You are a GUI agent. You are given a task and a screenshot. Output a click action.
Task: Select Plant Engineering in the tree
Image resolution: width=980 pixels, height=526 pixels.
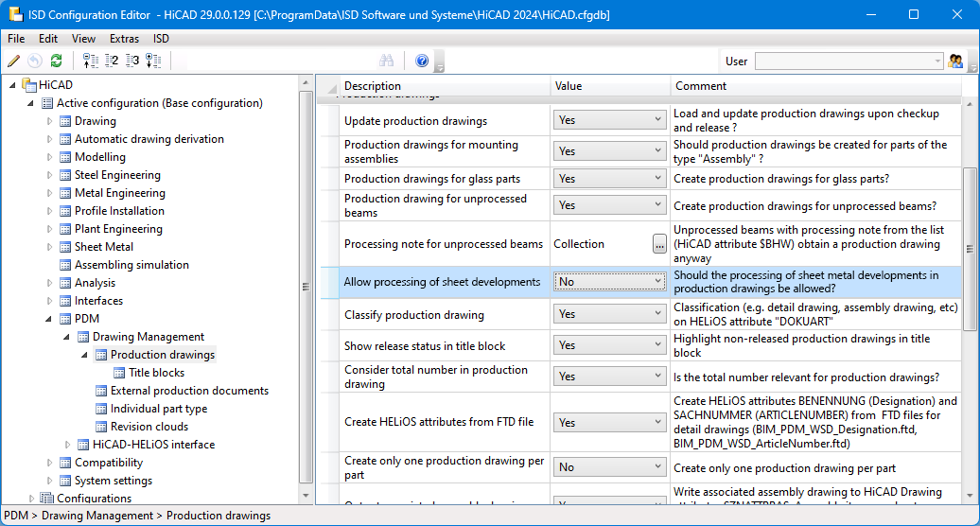click(x=119, y=229)
